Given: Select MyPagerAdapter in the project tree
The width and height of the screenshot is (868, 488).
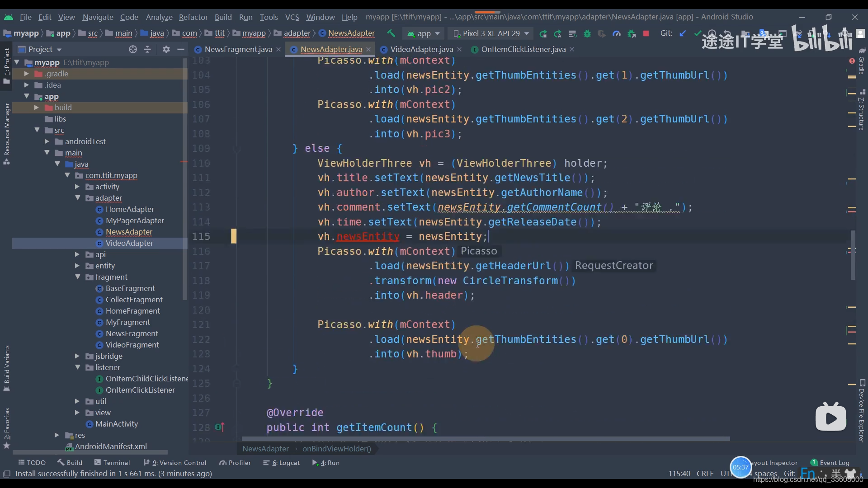Looking at the screenshot, I should [x=135, y=221].
